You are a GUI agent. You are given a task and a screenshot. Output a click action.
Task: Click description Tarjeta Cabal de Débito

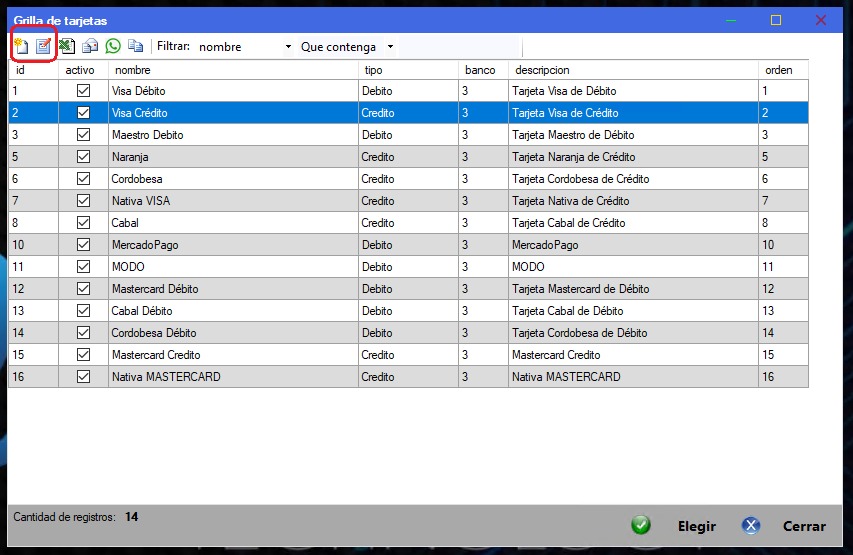633,311
